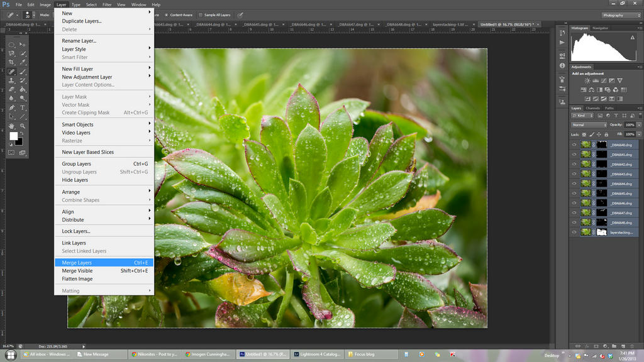Image resolution: width=644 pixels, height=362 pixels.
Task: Select the Pen tool
Action: [x=12, y=107]
